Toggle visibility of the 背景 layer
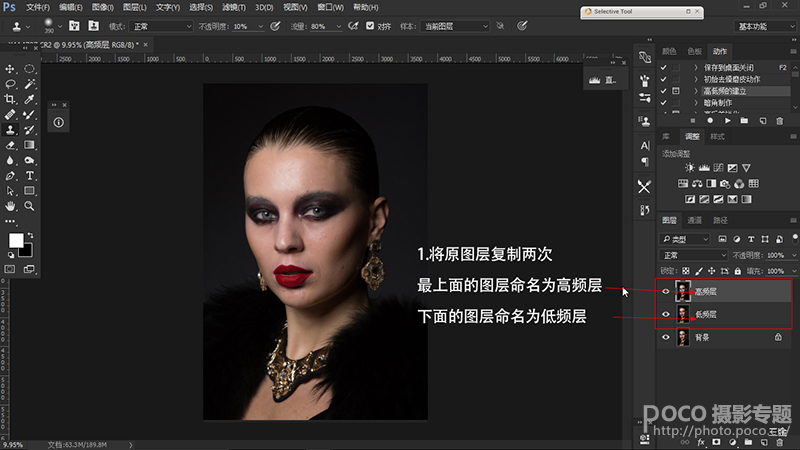The image size is (800, 450). click(x=668, y=338)
